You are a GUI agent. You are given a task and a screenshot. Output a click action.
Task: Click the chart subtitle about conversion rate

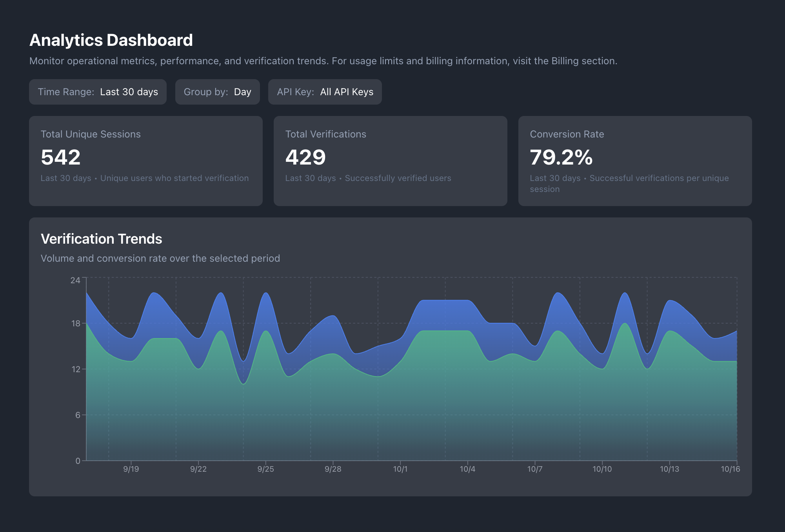[160, 259]
